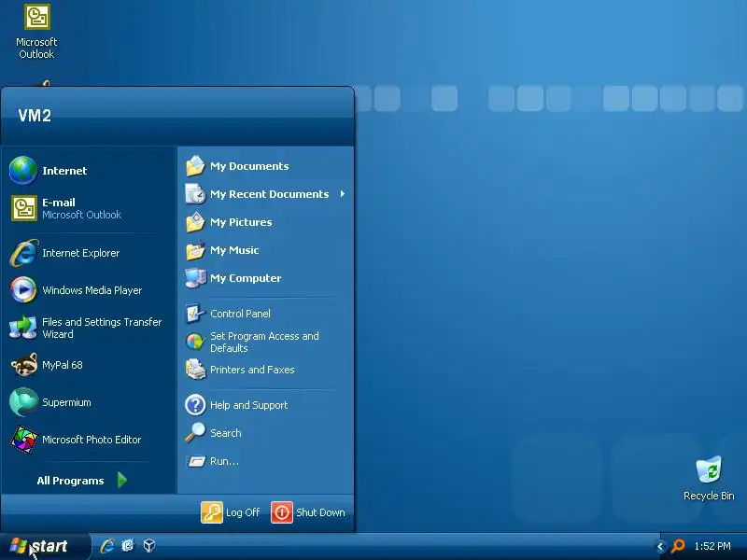Viewport: 747px width, 560px height.
Task: Expand the My Recent Documents submenu arrow
Action: [343, 194]
